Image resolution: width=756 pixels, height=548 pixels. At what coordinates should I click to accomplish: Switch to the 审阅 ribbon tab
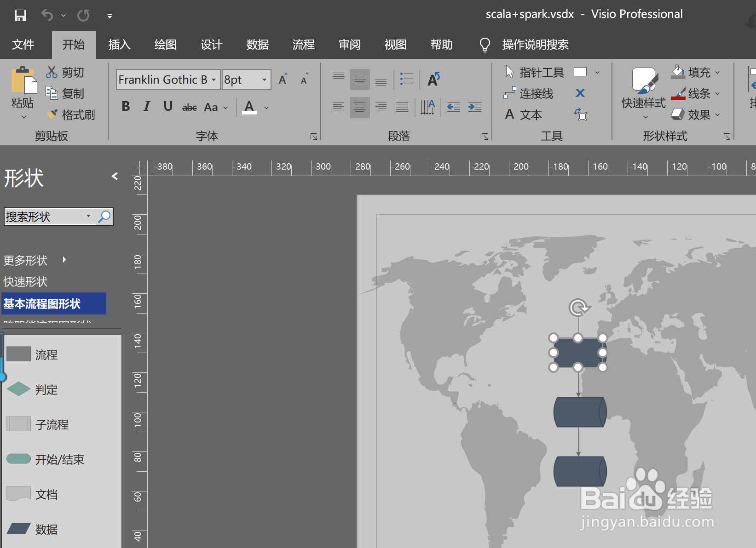(x=350, y=45)
